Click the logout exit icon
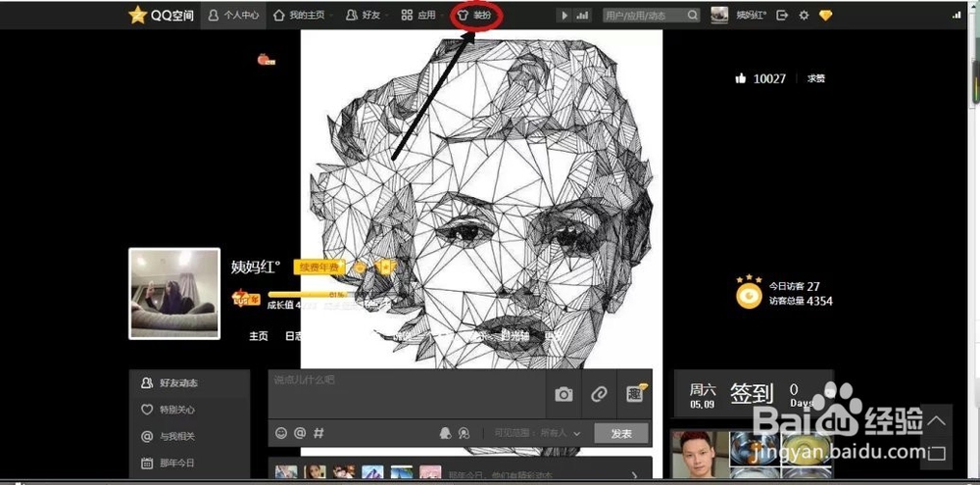 782,16
